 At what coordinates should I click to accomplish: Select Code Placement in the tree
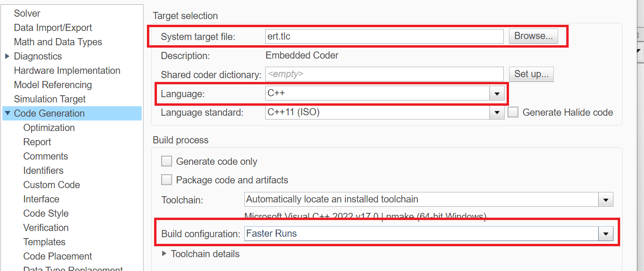(58, 256)
